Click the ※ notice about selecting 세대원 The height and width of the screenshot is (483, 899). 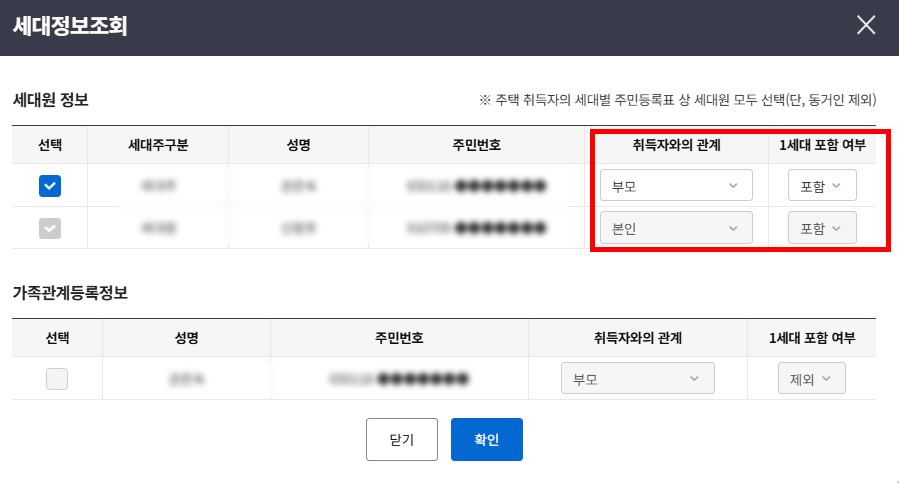pyautogui.click(x=678, y=101)
